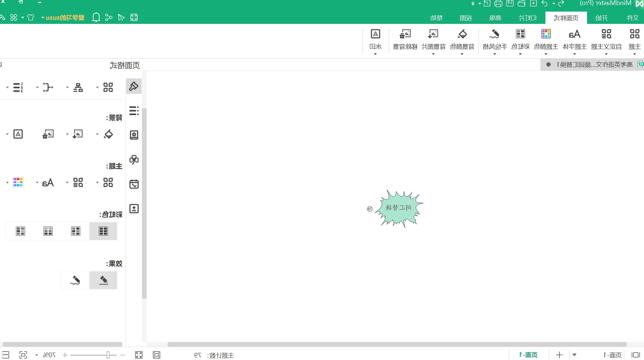Open the outline list tab in side panel
Viewport: 644px width, 360px height.
click(x=134, y=110)
